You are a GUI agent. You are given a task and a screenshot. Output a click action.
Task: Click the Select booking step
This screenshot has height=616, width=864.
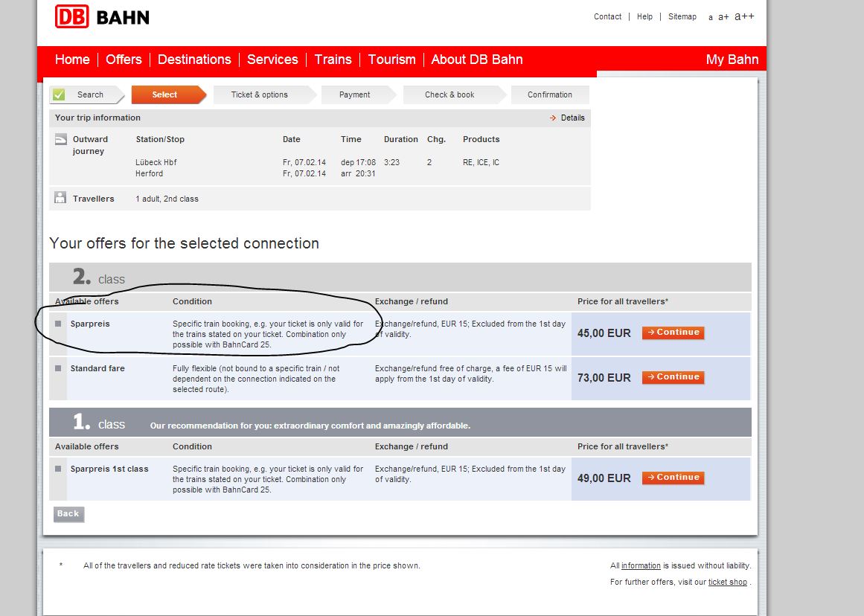click(167, 94)
